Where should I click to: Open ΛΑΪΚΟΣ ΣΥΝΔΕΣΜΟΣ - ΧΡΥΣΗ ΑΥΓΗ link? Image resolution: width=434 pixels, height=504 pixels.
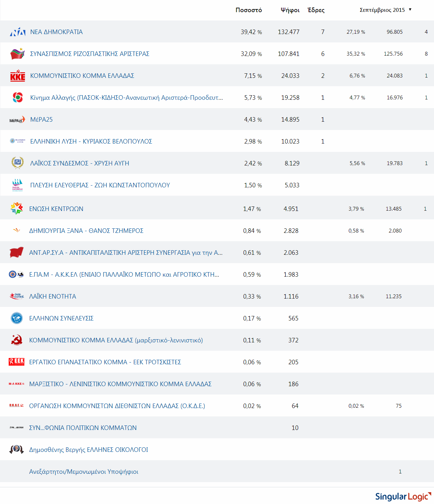(80, 163)
